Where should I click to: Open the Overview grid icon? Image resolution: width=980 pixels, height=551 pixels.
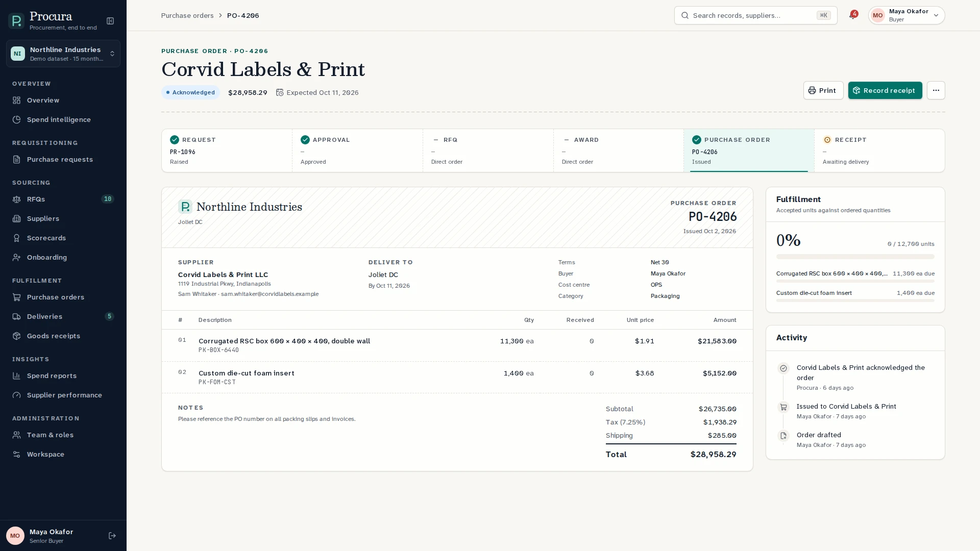[17, 101]
